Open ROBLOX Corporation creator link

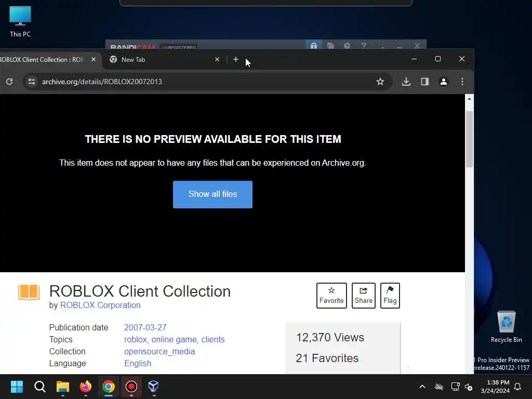point(100,305)
